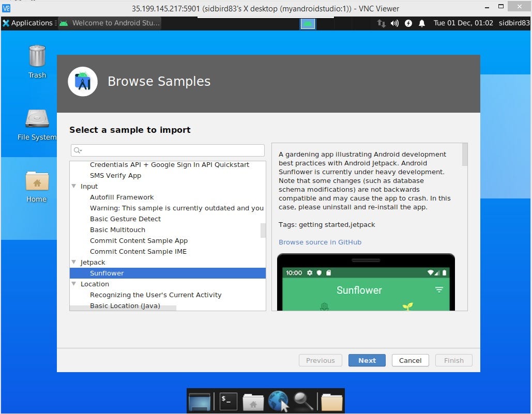Click the search magnifier icon in the sample filter

pos(78,150)
